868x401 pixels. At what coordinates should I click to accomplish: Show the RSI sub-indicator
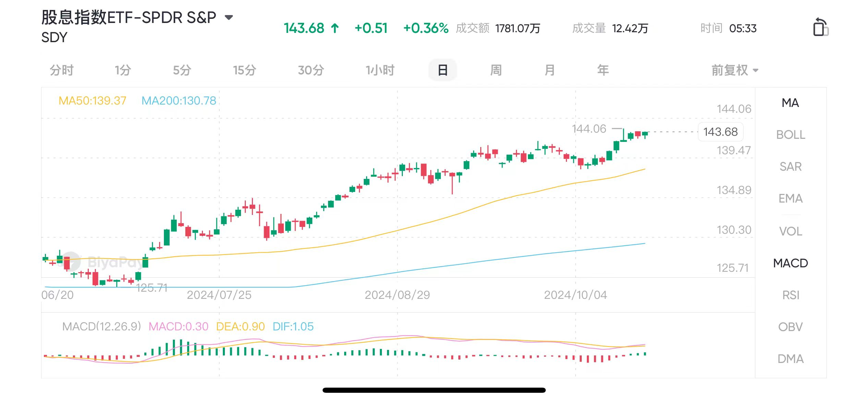tap(791, 295)
